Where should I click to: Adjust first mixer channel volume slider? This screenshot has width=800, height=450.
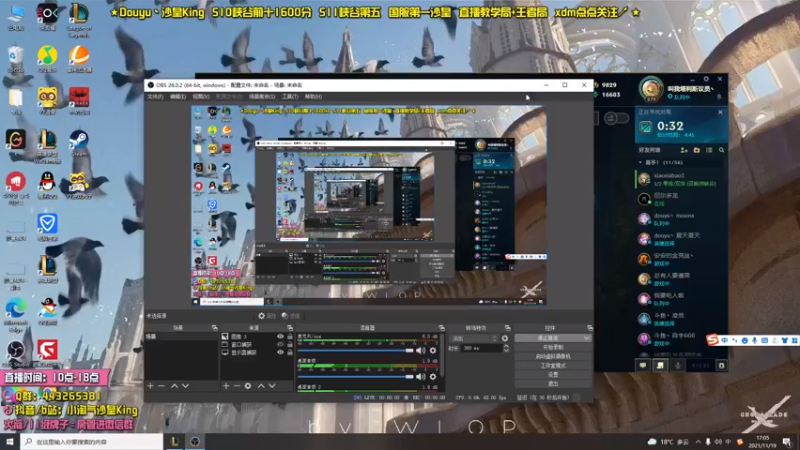point(356,351)
